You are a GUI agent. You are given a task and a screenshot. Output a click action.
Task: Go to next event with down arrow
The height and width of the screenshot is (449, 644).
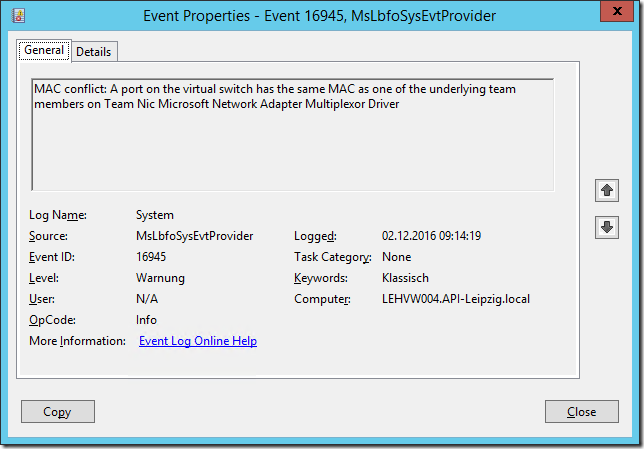pyautogui.click(x=607, y=227)
